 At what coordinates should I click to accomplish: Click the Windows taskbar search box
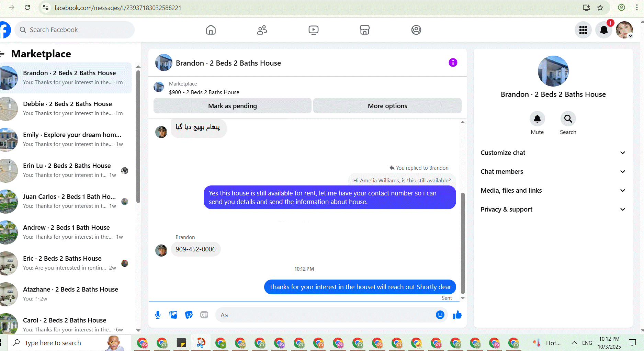pyautogui.click(x=69, y=343)
